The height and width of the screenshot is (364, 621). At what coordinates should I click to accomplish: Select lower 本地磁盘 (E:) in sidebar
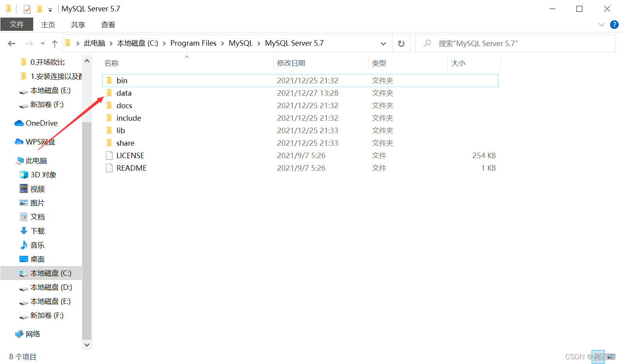[45, 301]
